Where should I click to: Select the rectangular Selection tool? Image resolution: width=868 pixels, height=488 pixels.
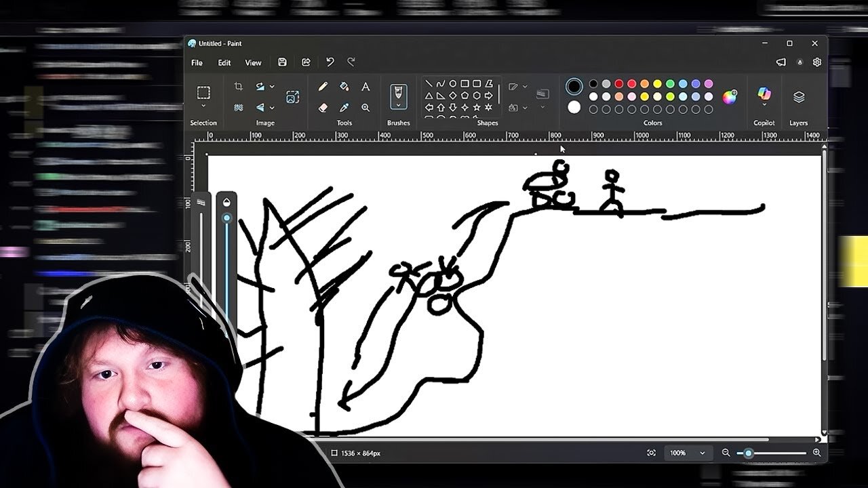point(203,93)
